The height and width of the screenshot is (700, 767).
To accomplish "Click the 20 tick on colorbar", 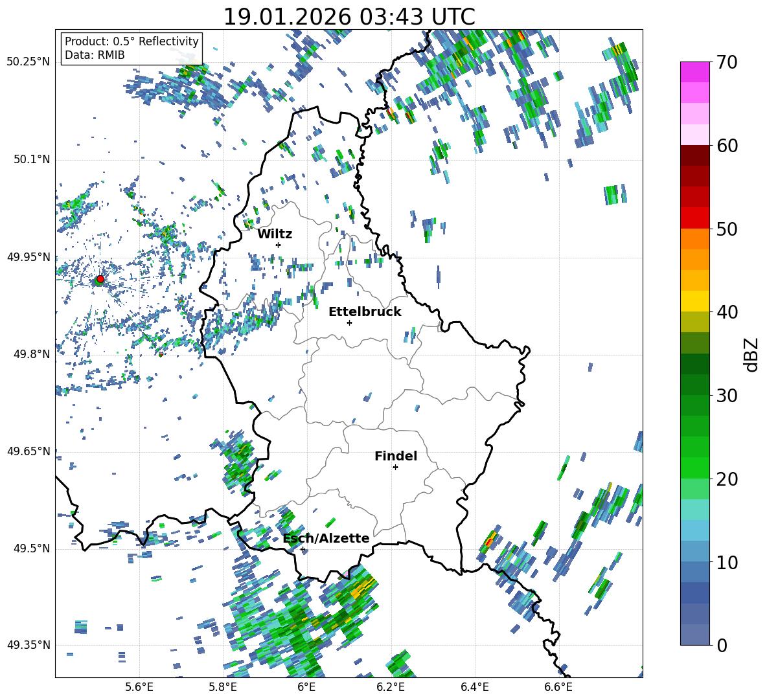I will tap(727, 479).
